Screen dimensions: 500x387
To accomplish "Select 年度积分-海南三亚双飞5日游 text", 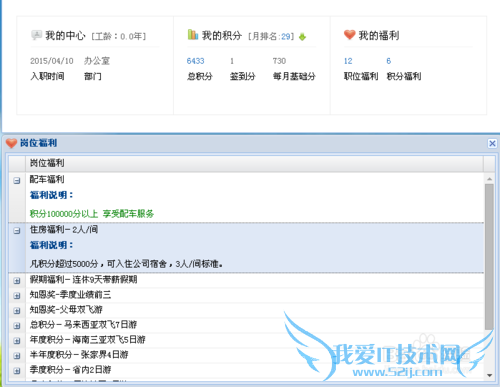I will coord(88,340).
